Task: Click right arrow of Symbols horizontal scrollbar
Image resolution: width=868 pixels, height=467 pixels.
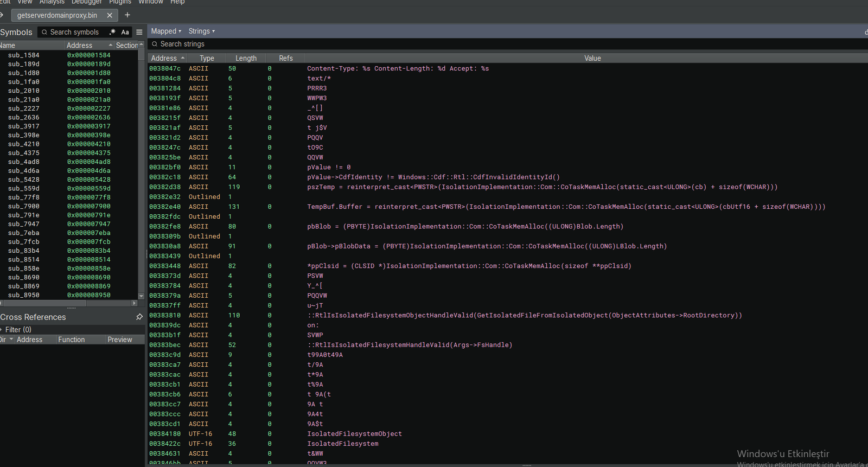Action: point(135,303)
